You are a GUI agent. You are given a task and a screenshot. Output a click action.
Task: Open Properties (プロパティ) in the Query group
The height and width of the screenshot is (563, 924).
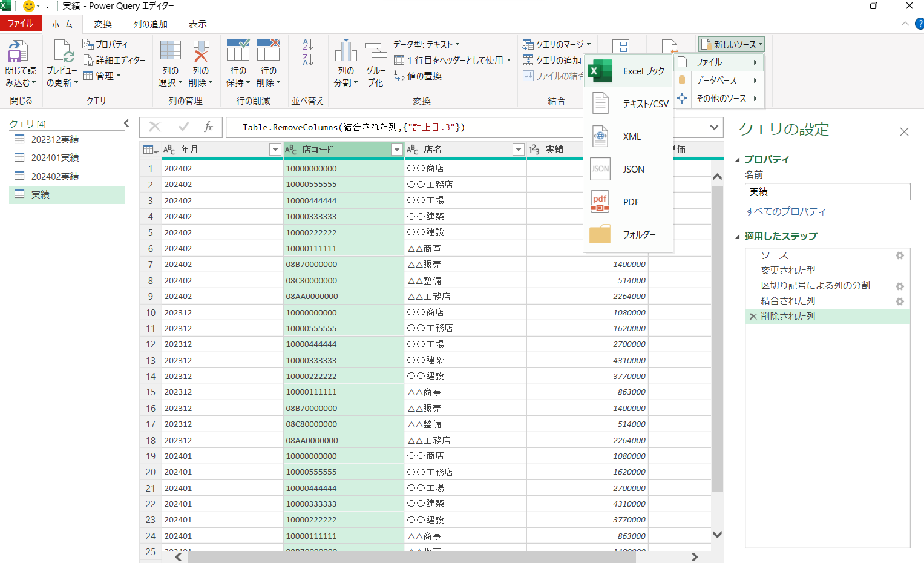[x=105, y=44]
